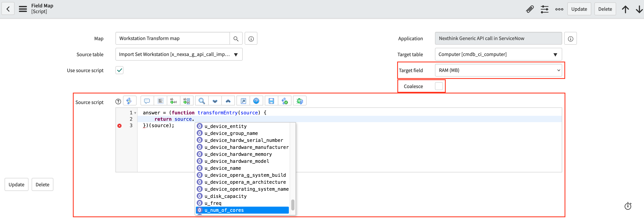Select highlighted u_num_of_cores suggestion
644x218 pixels.
[x=242, y=210]
